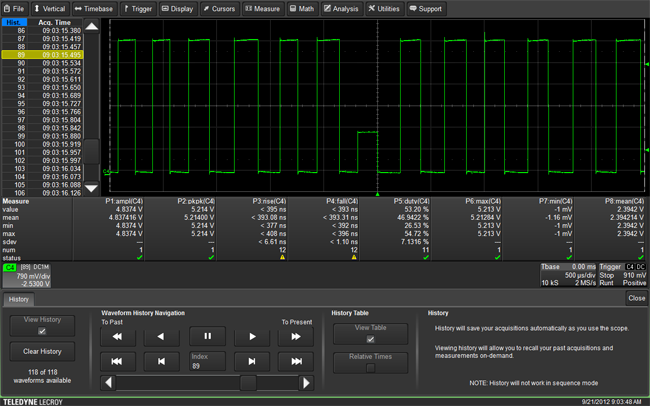
Task: Jump to the oldest waveform
Action: pyautogui.click(x=118, y=360)
